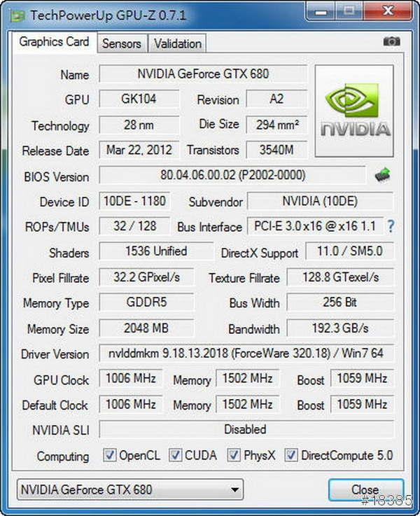This screenshot has width=420, height=516.
Task: Click the Revision field showing A2
Action: coord(276,99)
